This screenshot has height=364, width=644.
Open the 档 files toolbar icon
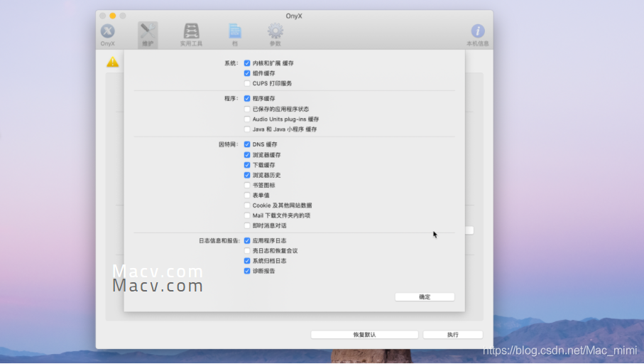click(235, 35)
